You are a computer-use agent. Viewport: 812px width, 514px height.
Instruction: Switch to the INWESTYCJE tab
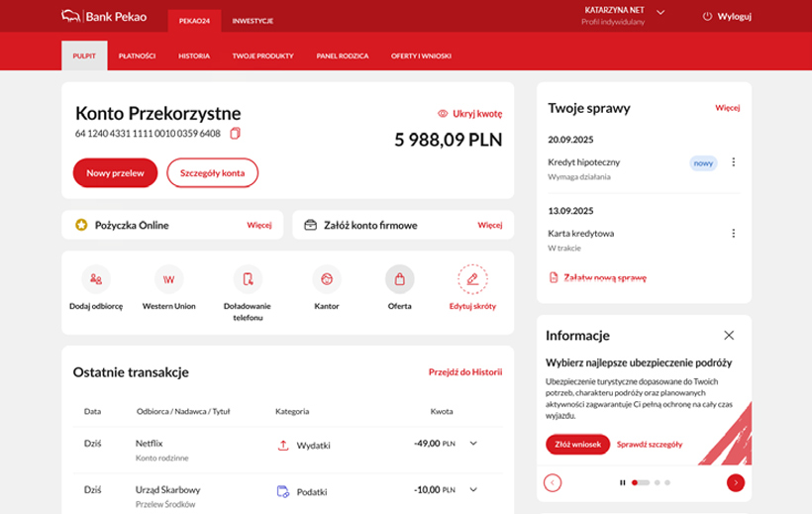click(x=253, y=21)
